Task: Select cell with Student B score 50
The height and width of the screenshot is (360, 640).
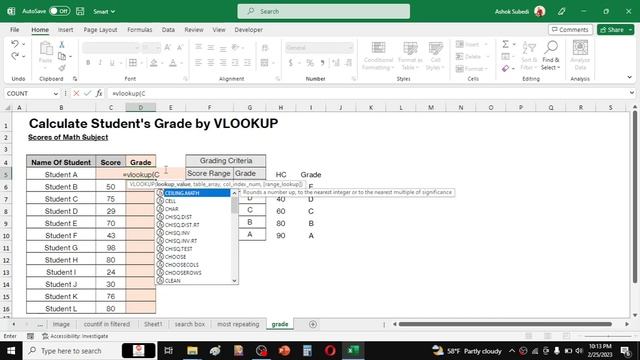Action: tap(111, 187)
